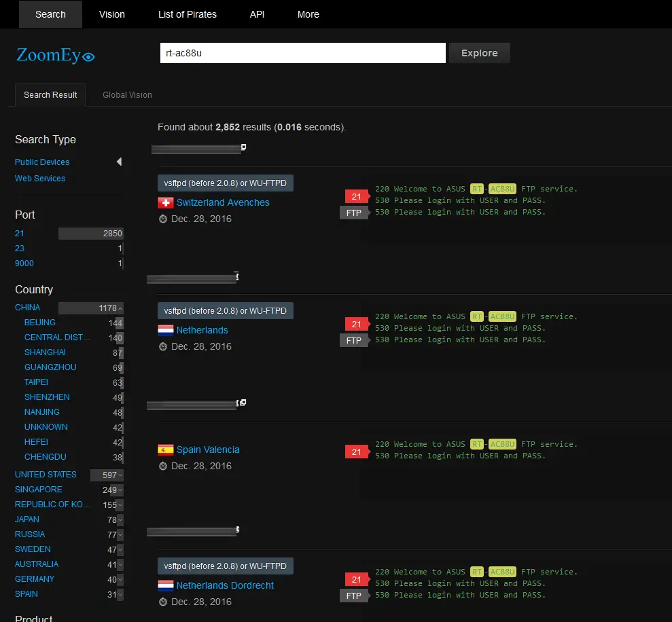Filter by city SHENZHEN
The image size is (672, 622).
click(47, 397)
